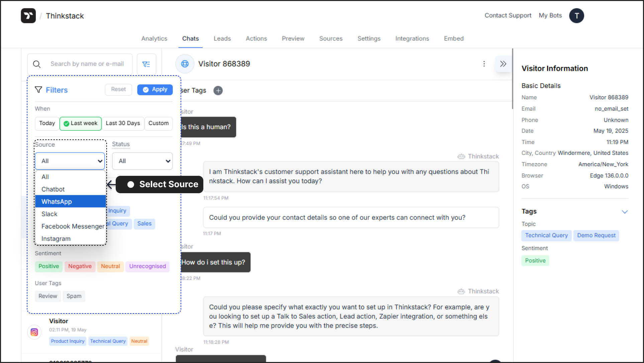Screen dimensions: 644x363
Task: Select Last 30 Days filter
Action: tap(123, 123)
